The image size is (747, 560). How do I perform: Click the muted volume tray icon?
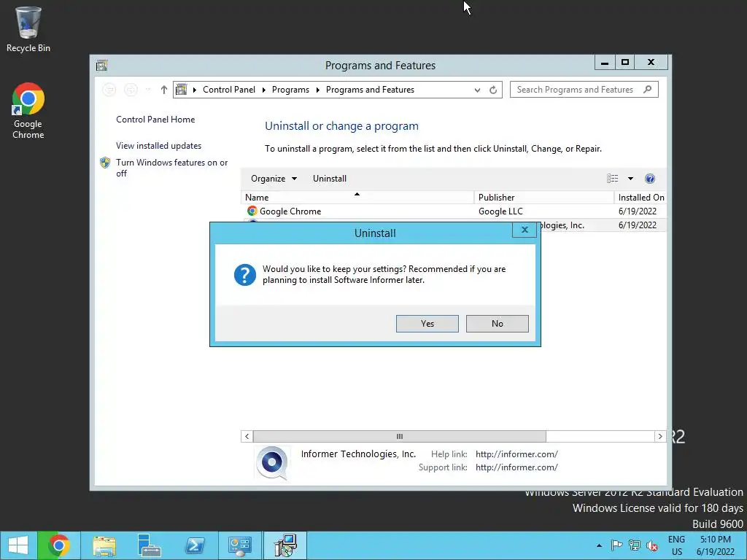point(652,545)
